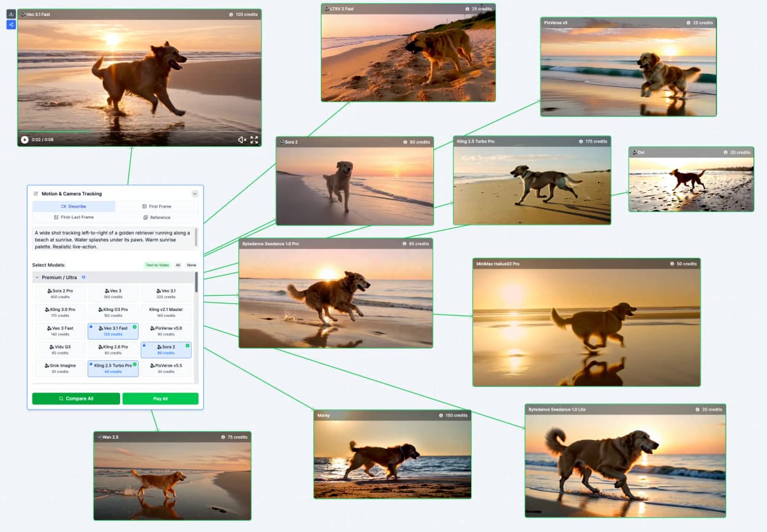This screenshot has height=532, width=767.
Task: Click the edit icon next to Motion & Camera Tracking
Action: click(36, 193)
